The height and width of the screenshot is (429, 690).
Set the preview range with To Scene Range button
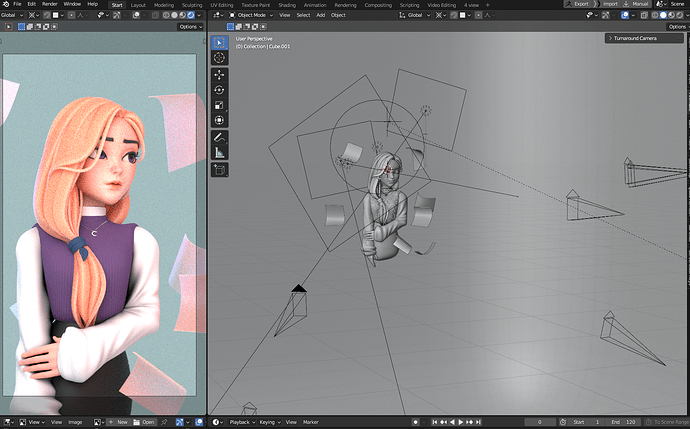point(667,422)
